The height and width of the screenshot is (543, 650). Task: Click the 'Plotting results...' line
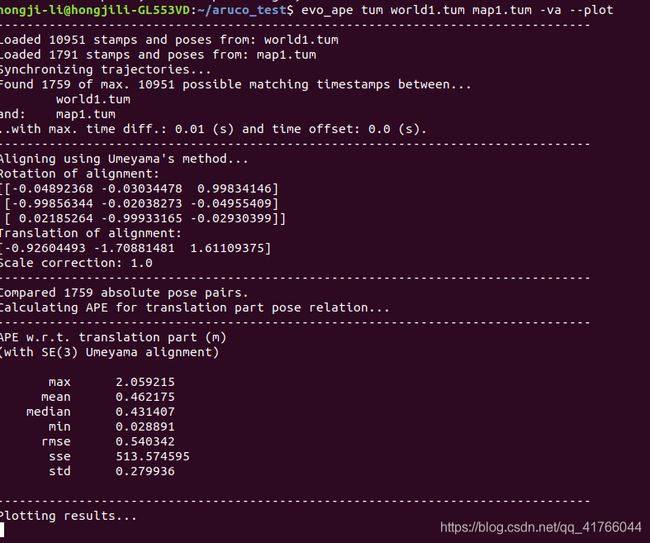click(68, 516)
